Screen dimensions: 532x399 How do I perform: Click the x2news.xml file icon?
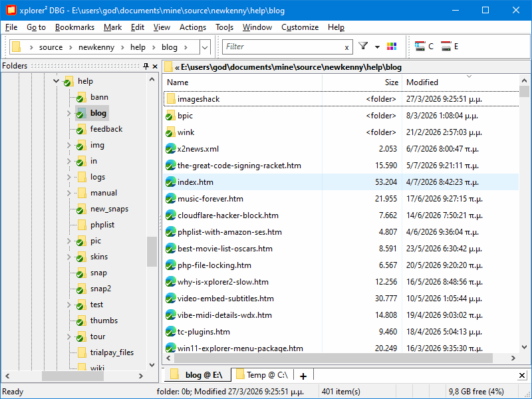click(170, 148)
